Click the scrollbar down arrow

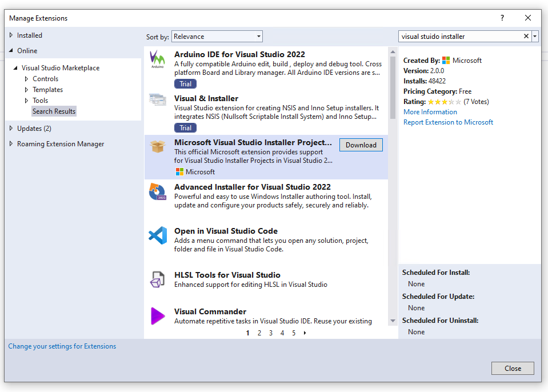[393, 321]
